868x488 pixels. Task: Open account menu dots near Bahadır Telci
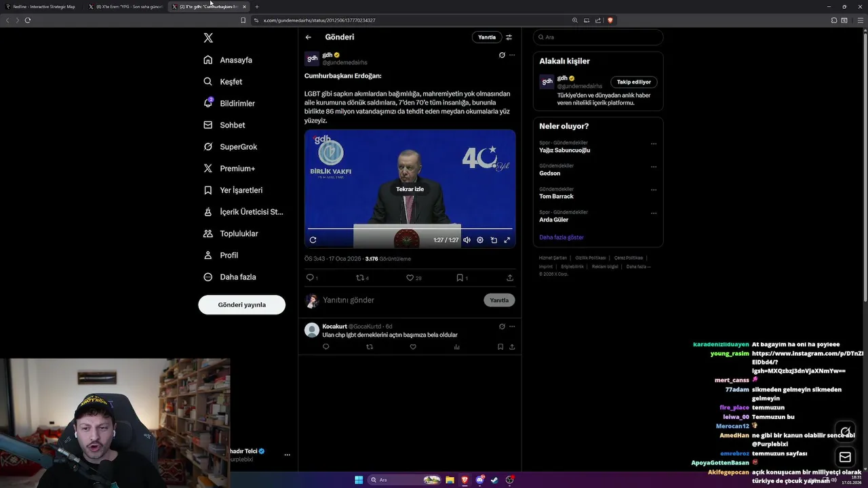coord(287,455)
